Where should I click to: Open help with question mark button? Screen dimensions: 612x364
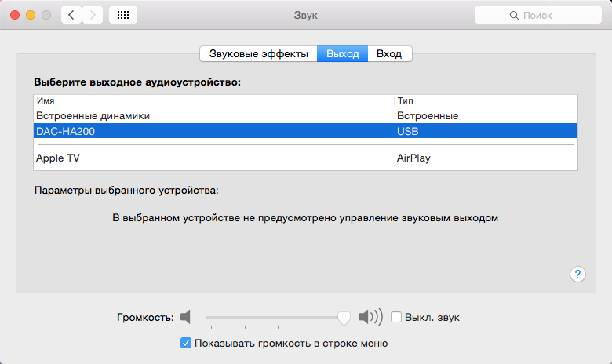point(577,274)
